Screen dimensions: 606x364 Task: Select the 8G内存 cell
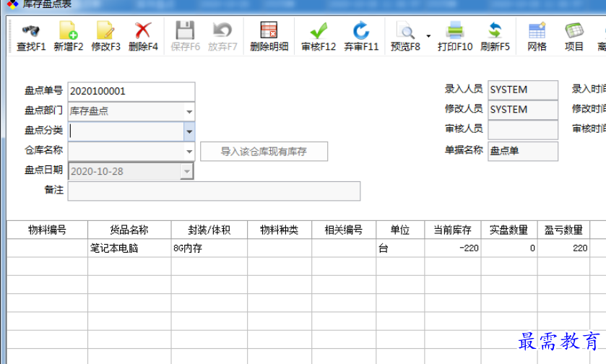(x=209, y=248)
